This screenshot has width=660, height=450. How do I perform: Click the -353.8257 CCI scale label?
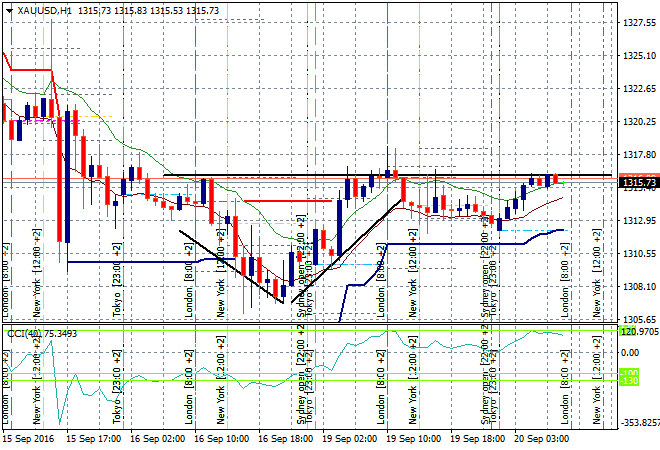coord(638,423)
